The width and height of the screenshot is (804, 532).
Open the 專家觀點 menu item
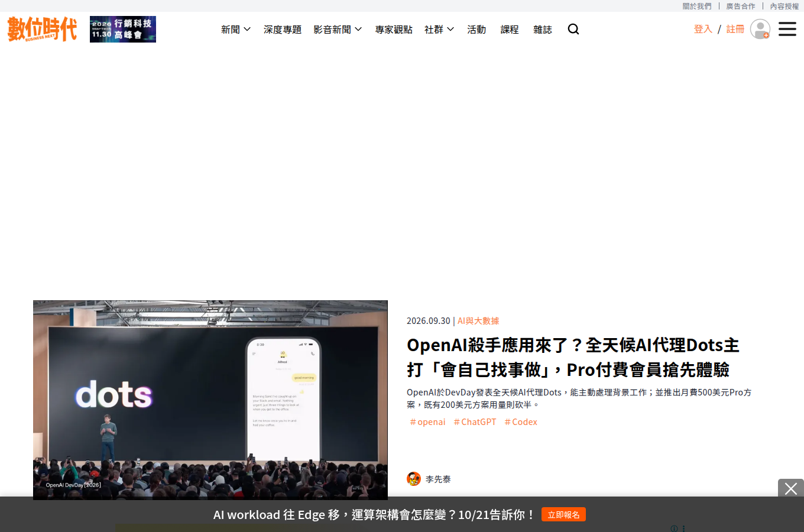[x=394, y=30]
